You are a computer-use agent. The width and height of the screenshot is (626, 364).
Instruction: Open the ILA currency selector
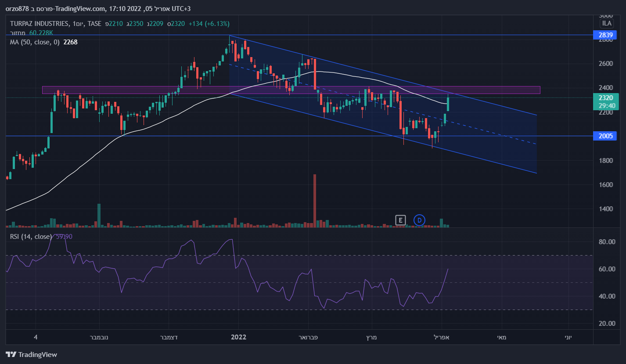point(606,23)
